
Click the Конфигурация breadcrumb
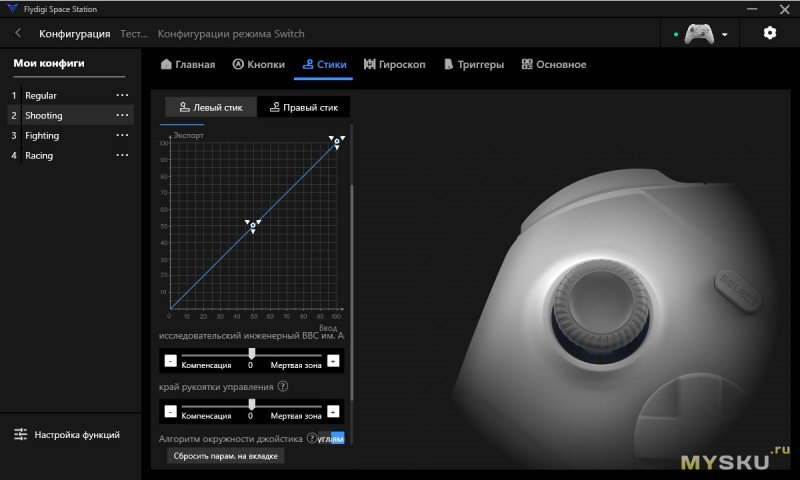pyautogui.click(x=74, y=34)
